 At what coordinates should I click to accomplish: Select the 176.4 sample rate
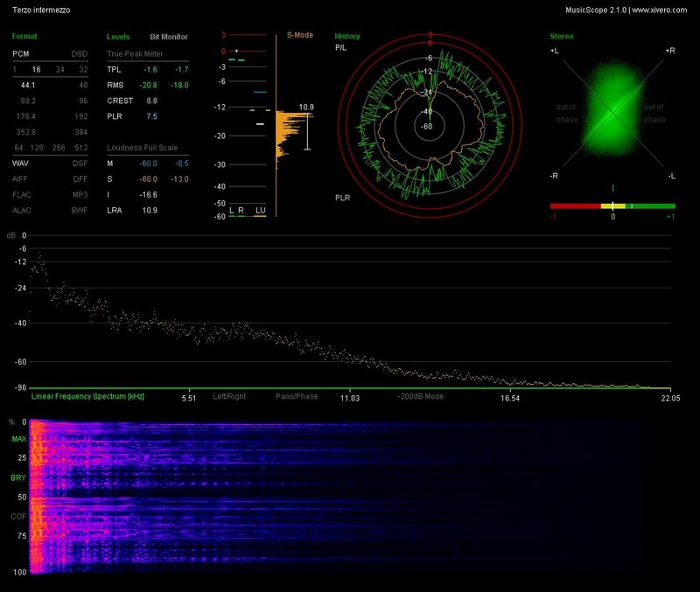pos(26,116)
